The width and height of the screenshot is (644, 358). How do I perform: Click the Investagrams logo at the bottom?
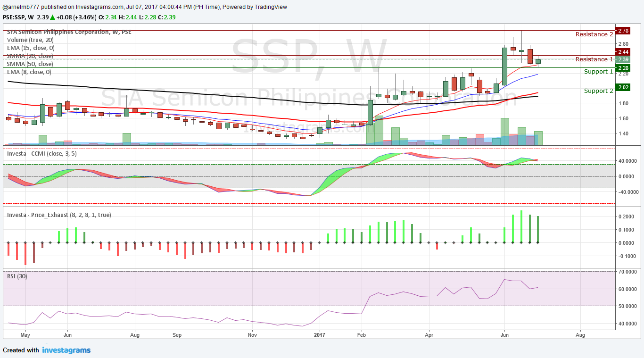pos(66,350)
